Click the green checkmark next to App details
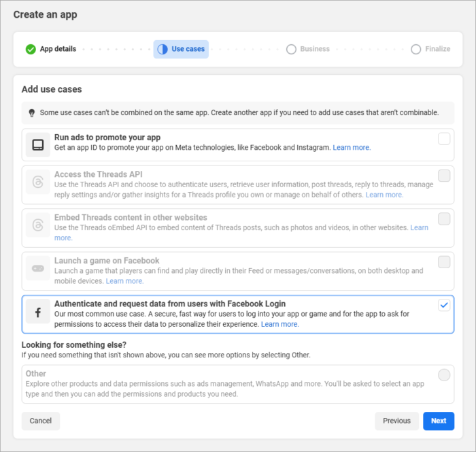This screenshot has height=452, width=476. click(x=31, y=49)
